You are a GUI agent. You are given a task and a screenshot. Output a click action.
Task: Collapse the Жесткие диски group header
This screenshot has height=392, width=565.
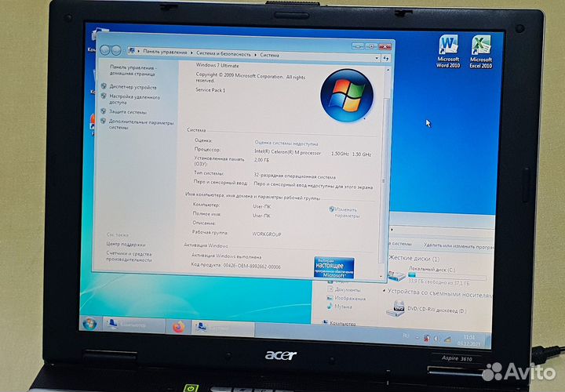pyautogui.click(x=412, y=259)
